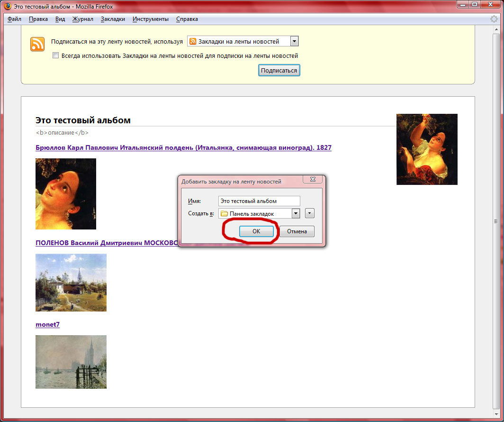
Task: Open the Инструменты menu
Action: [x=151, y=19]
